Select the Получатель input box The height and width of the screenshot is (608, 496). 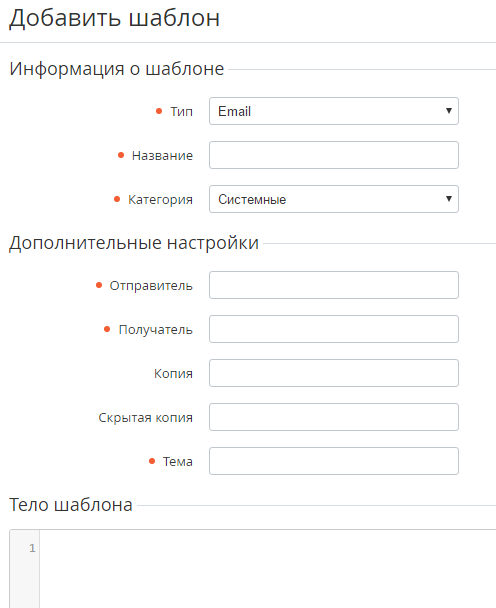(334, 329)
